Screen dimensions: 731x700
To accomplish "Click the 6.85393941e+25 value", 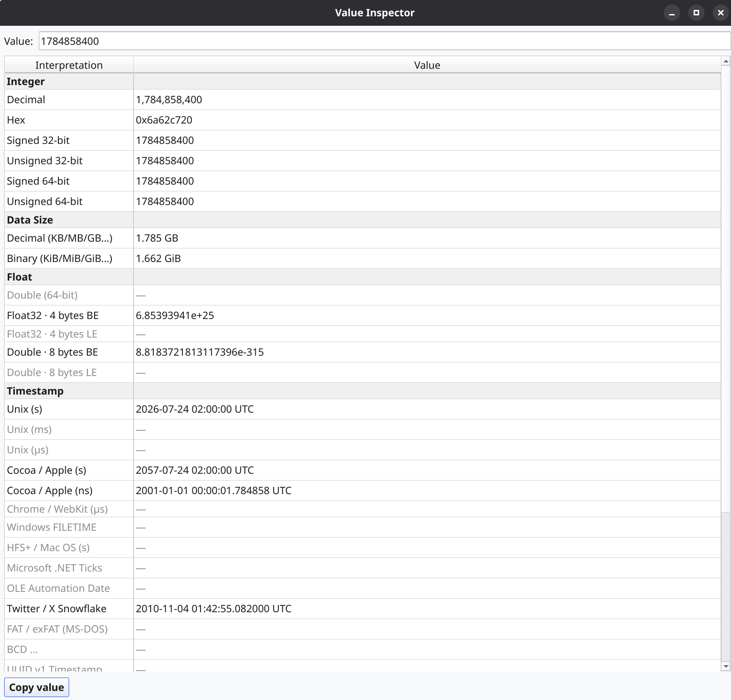I will pos(175,315).
